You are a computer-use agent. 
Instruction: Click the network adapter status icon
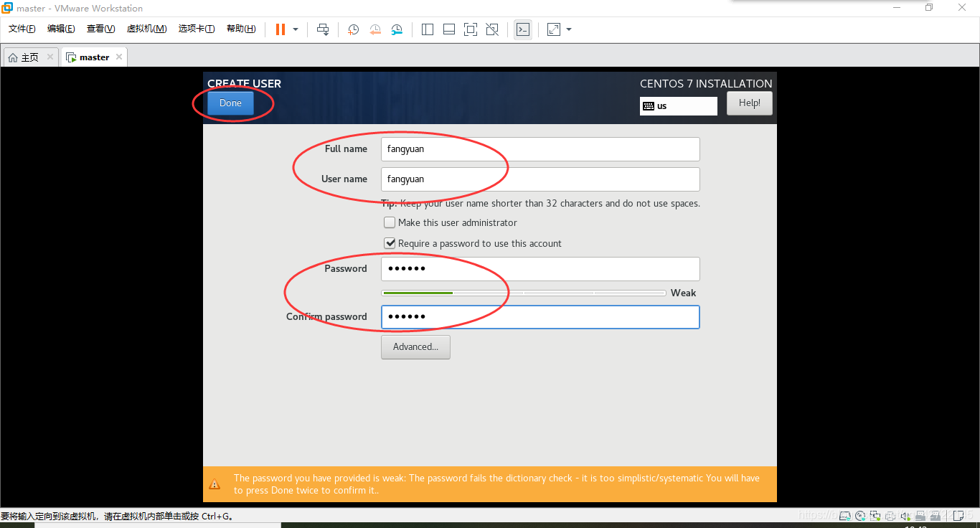click(875, 516)
